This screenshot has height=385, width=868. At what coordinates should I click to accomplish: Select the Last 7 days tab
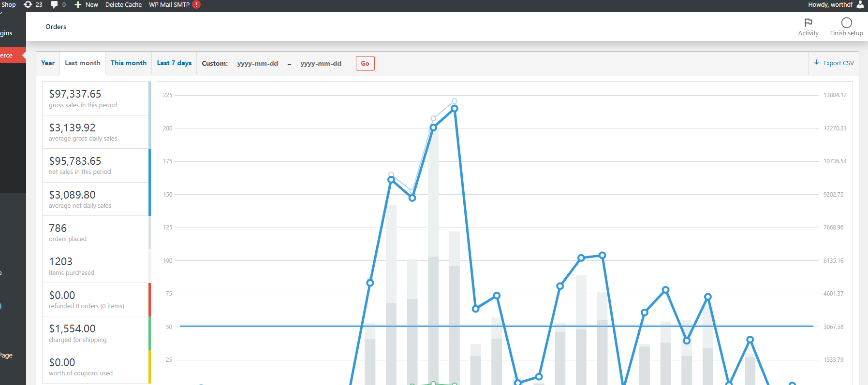click(x=174, y=63)
